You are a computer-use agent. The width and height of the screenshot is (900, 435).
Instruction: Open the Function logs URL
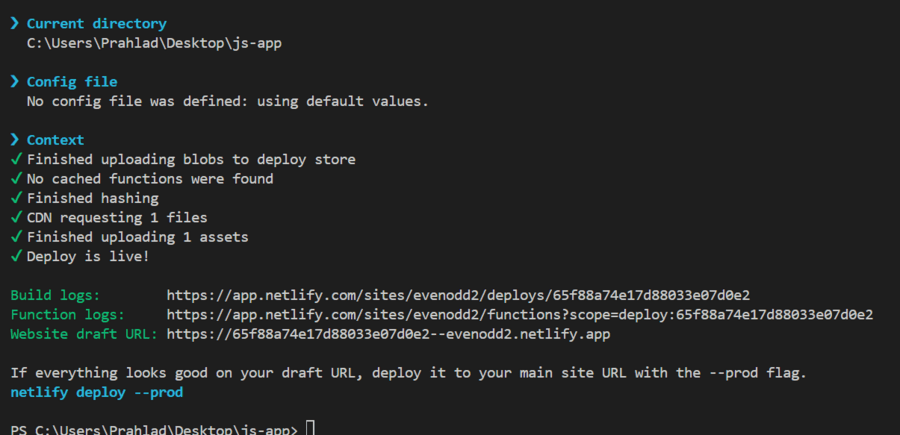(519, 315)
